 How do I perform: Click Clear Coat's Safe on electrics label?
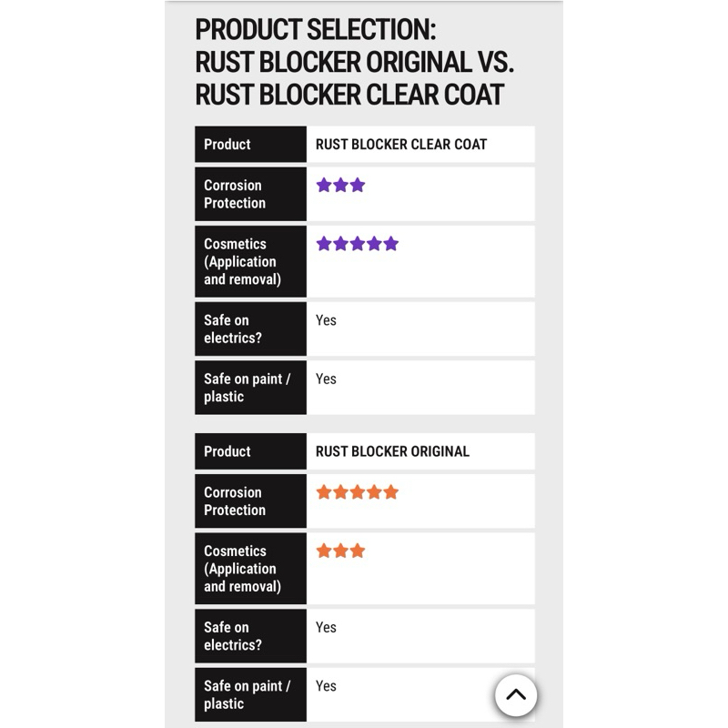pos(232,329)
